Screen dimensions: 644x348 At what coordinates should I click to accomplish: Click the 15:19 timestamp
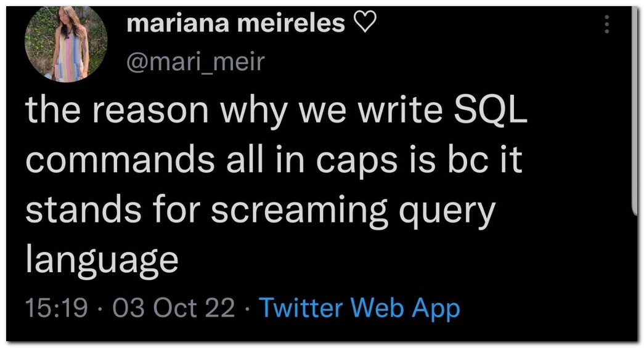(57, 307)
